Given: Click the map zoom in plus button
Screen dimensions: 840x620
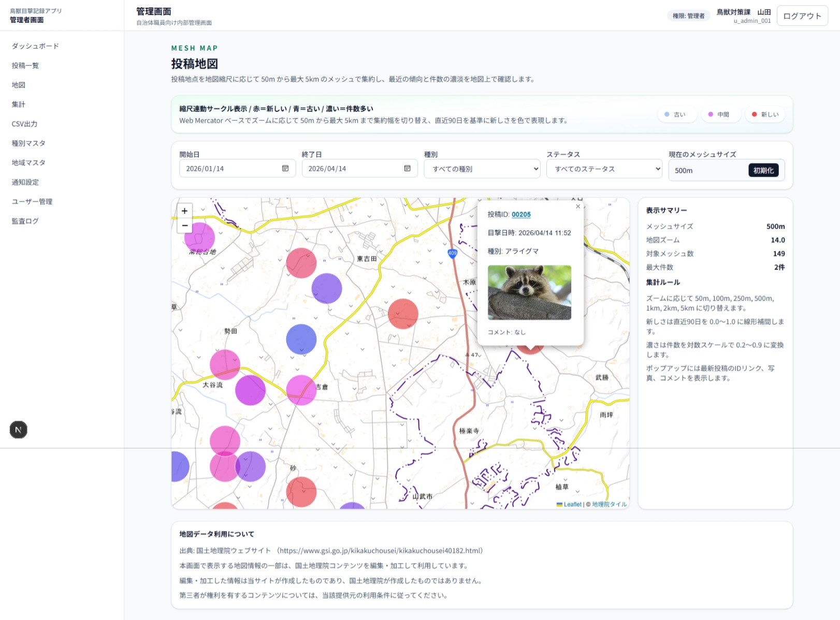Looking at the screenshot, I should [185, 211].
